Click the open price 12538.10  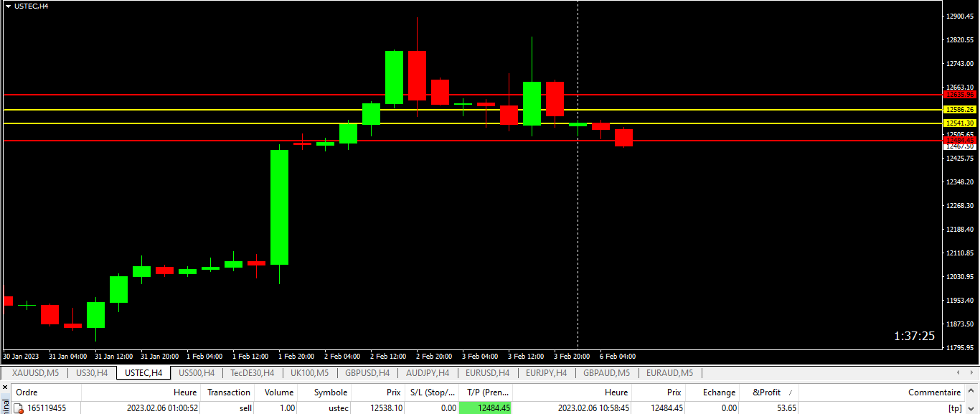(x=386, y=408)
